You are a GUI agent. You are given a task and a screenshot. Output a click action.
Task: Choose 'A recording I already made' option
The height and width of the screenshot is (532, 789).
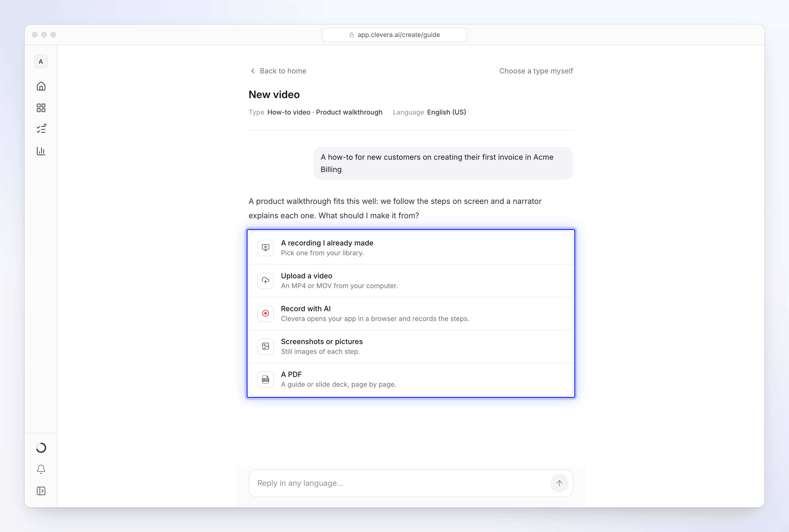tap(411, 248)
